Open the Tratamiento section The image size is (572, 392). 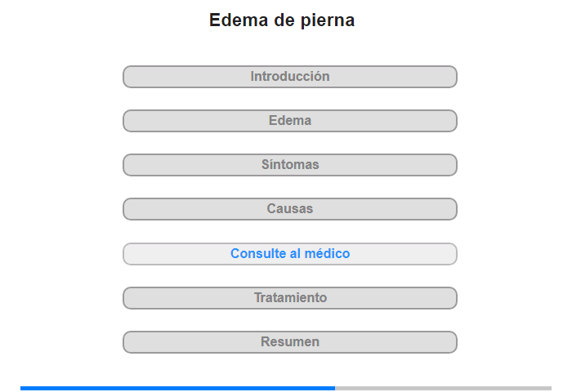point(290,298)
